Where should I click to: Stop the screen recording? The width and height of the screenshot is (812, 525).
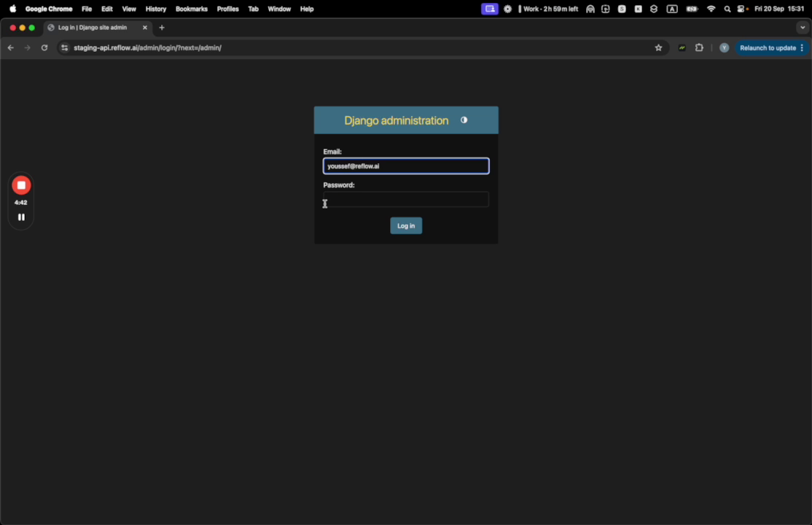21,185
